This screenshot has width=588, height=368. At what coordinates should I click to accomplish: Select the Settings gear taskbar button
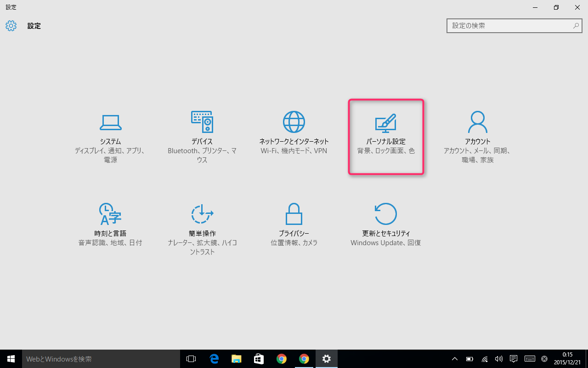point(327,359)
